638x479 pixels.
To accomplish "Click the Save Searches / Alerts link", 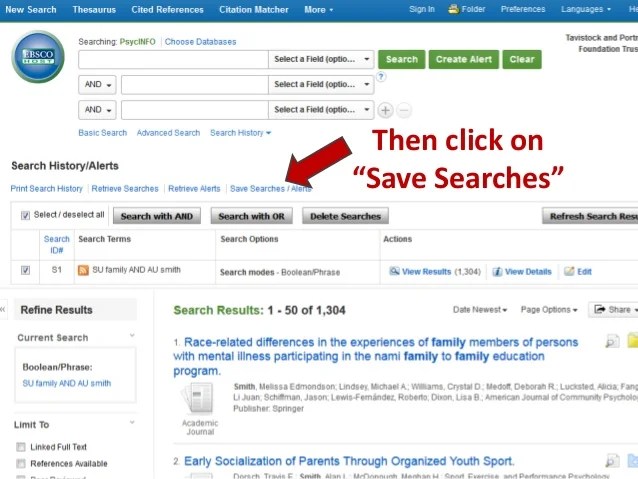I will click(x=271, y=189).
